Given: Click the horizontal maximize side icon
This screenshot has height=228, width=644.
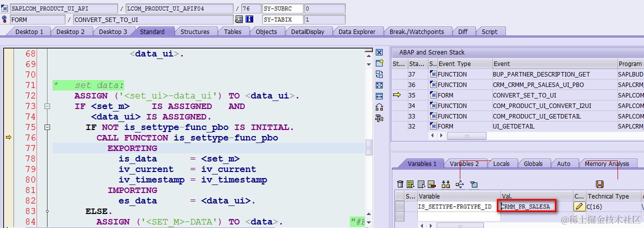Looking at the screenshot, I should (x=379, y=95).
